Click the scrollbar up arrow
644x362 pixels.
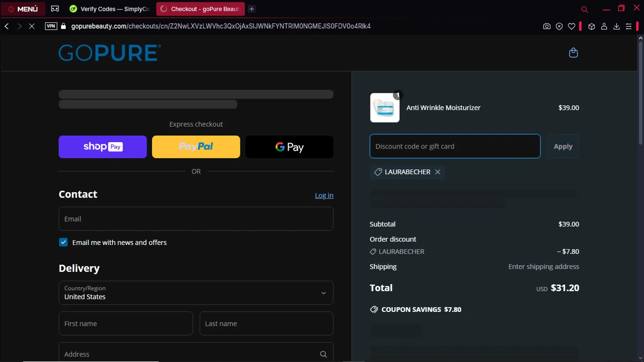641,38
